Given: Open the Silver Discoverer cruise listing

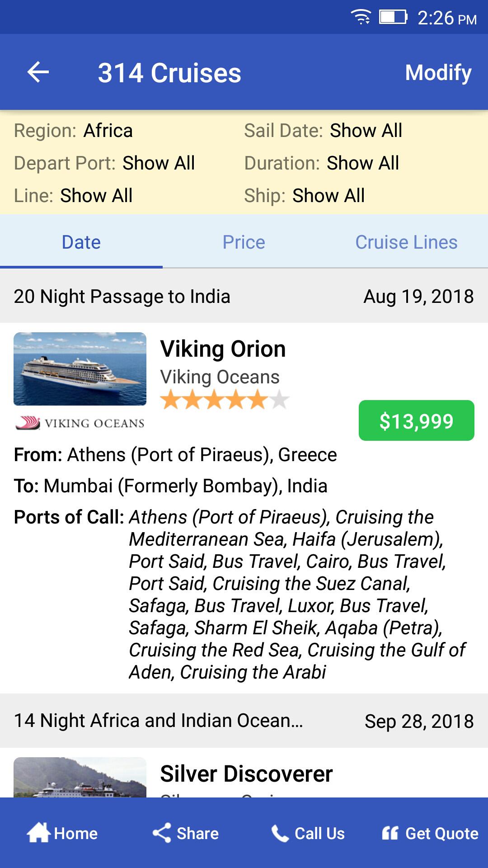Looking at the screenshot, I should click(x=246, y=774).
